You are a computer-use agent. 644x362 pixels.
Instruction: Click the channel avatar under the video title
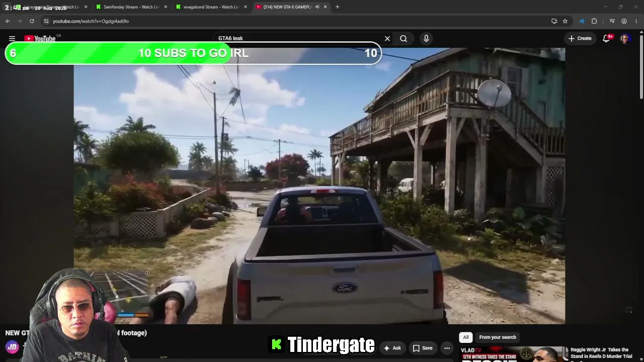12,346
